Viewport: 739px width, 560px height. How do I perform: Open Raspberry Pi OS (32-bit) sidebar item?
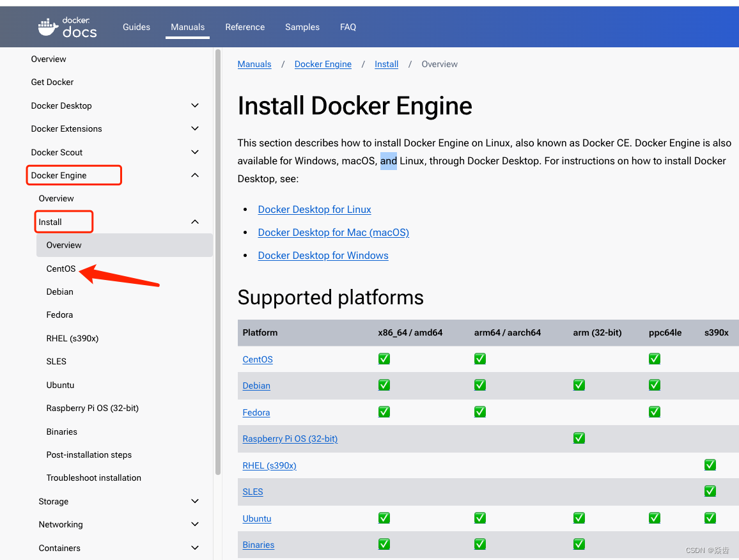click(92, 408)
